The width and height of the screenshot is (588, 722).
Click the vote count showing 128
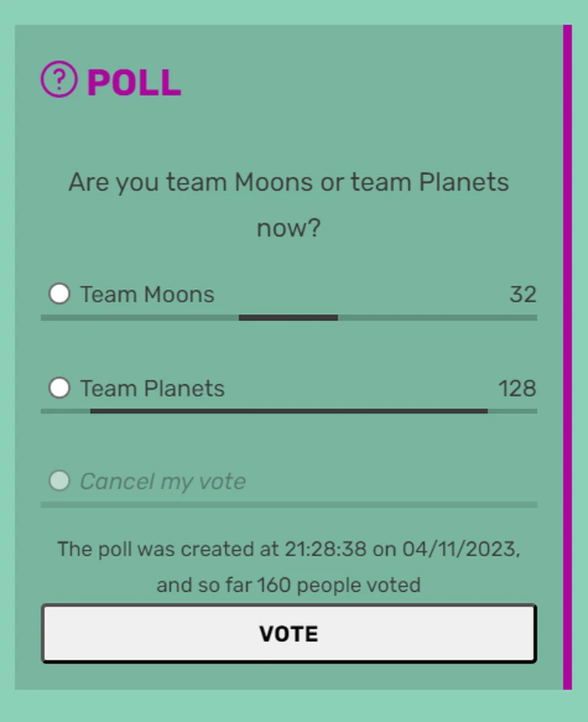point(516,389)
